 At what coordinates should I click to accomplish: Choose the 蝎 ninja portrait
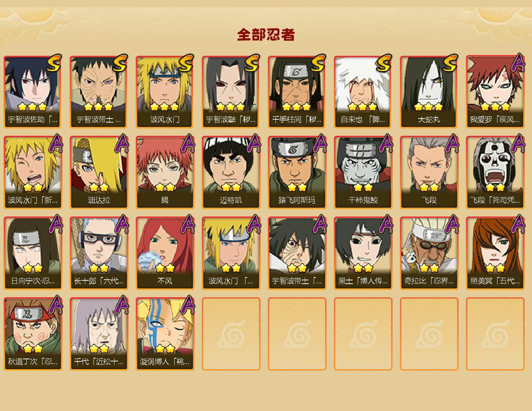click(165, 172)
